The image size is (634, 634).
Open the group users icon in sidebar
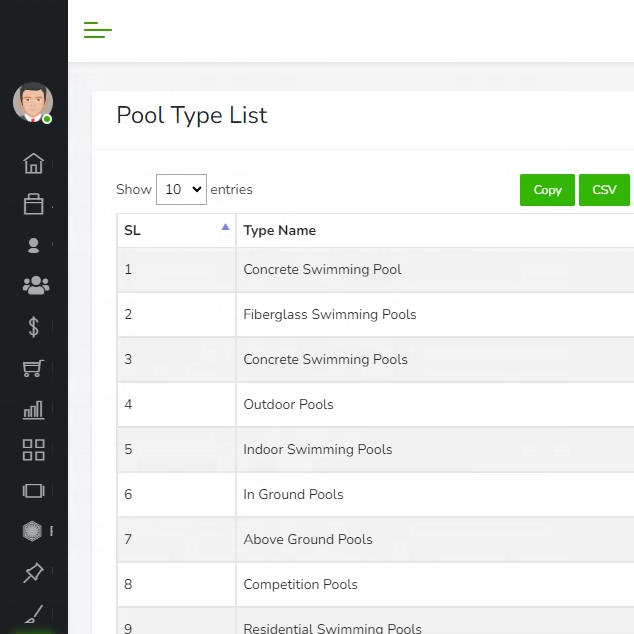34,286
